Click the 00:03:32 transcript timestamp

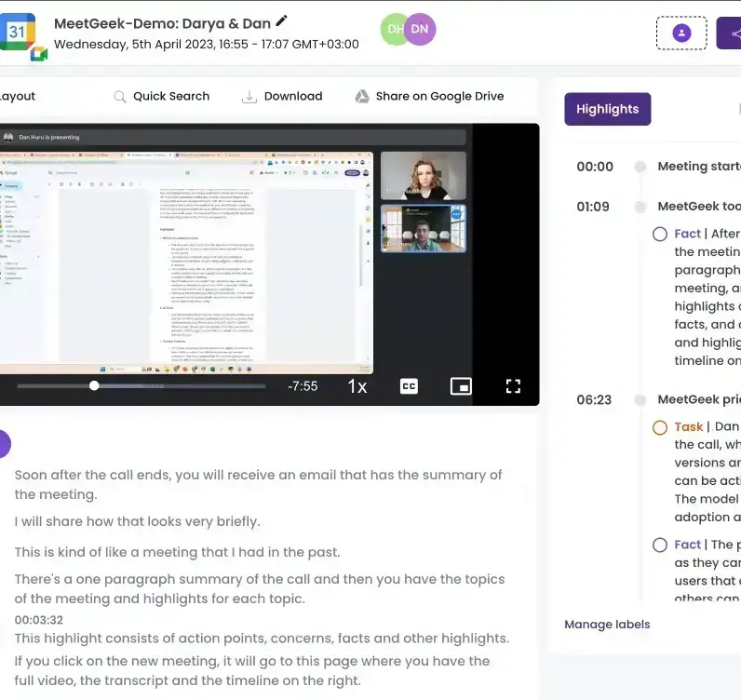click(39, 620)
